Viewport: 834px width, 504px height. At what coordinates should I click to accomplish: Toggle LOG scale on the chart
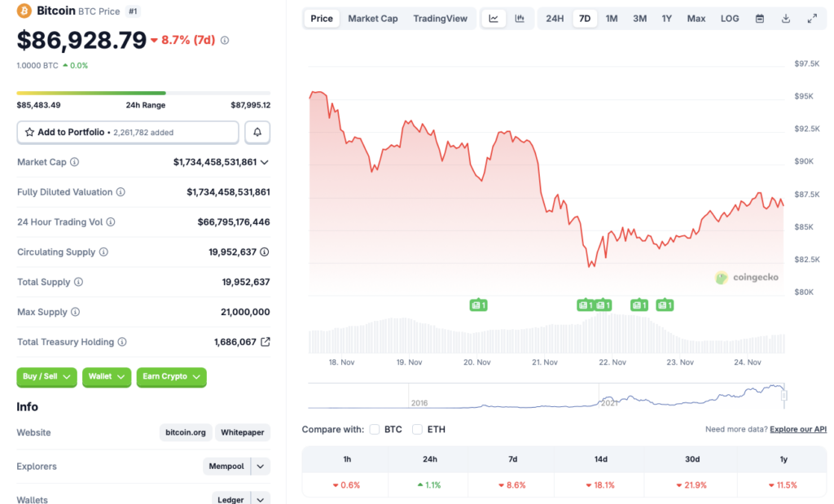(x=729, y=18)
